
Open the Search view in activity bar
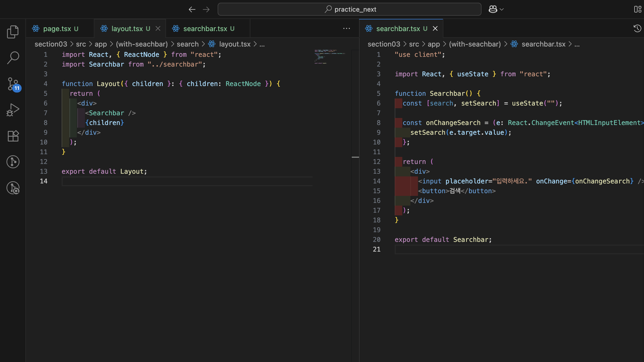pos(13,58)
